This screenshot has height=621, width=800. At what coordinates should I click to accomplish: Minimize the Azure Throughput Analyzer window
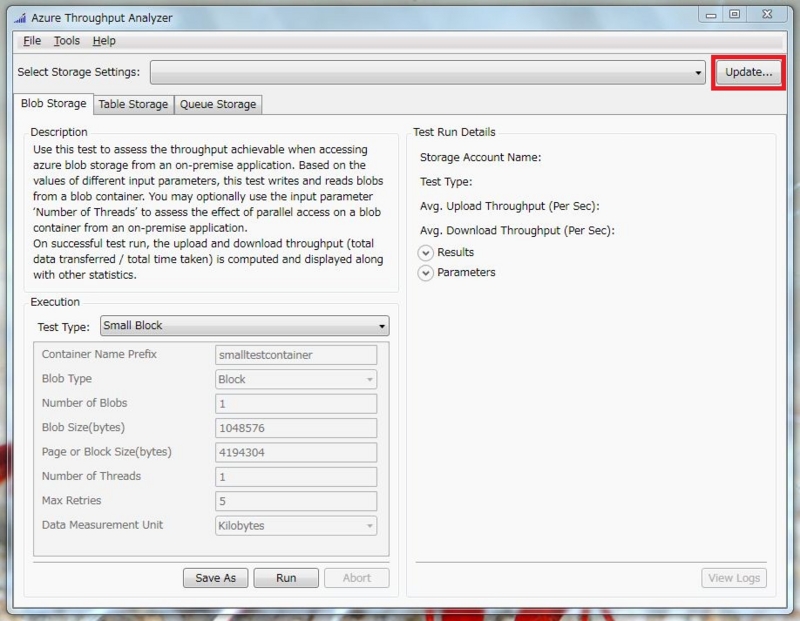[x=711, y=15]
